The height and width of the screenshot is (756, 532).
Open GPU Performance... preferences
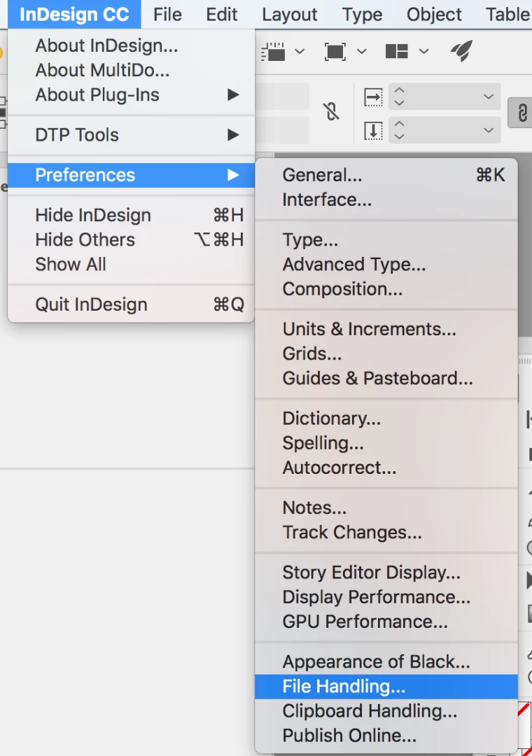coord(386,622)
